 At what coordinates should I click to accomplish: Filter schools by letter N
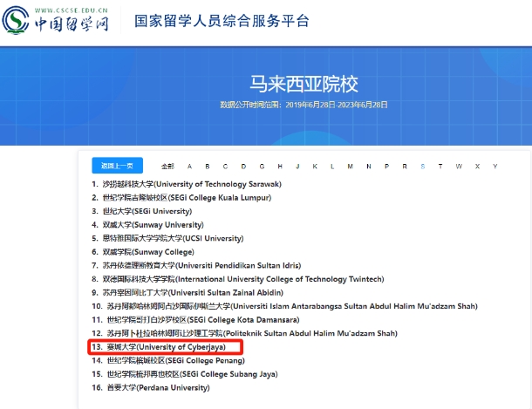click(368, 167)
